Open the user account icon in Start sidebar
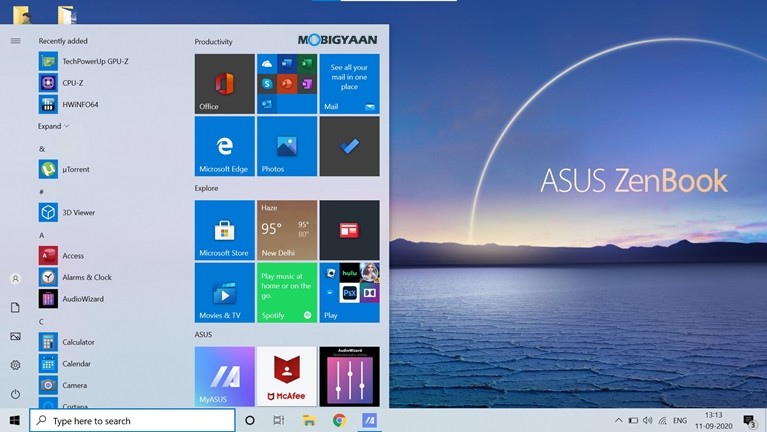This screenshot has width=767, height=432. click(x=15, y=278)
